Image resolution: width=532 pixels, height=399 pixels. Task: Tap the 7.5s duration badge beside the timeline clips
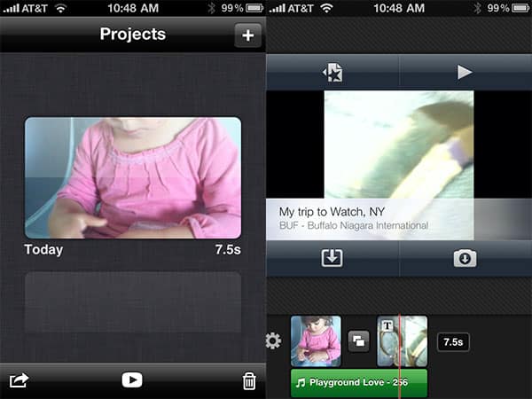click(x=453, y=341)
